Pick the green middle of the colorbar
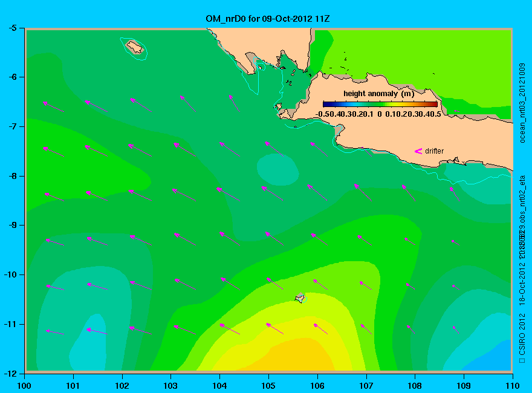Viewport: 532px width, 393px height. tap(380, 104)
